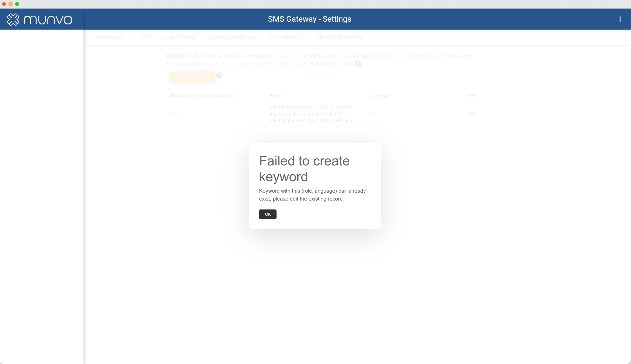Select the 'EN' language cell
631x364 pixels.
coord(372,114)
